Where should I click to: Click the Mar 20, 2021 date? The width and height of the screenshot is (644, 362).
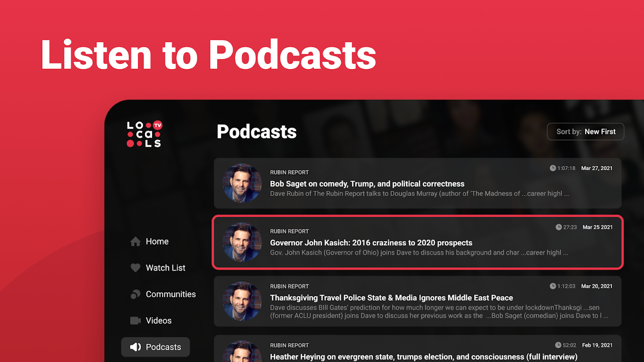point(597,286)
